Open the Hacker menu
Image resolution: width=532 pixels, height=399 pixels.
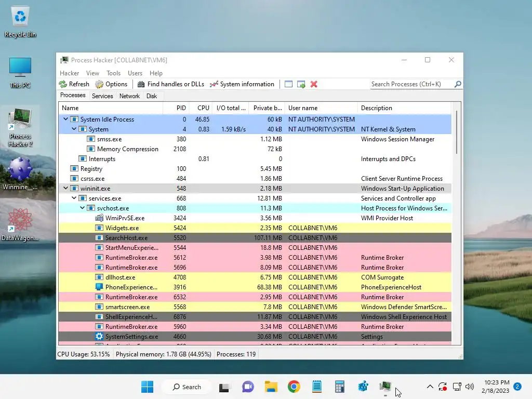tap(69, 73)
